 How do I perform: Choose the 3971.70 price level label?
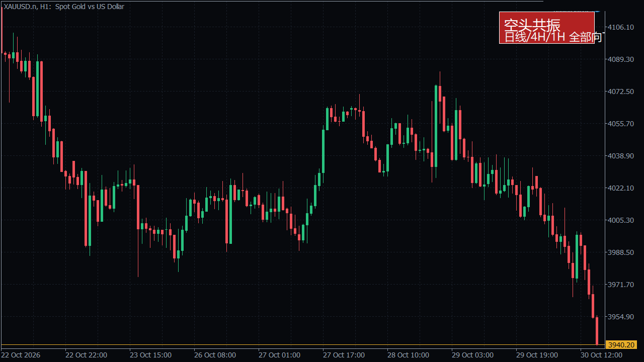(x=621, y=285)
